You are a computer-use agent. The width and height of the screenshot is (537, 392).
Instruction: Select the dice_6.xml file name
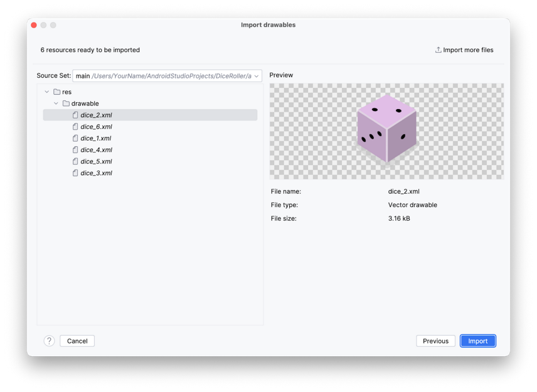point(96,127)
